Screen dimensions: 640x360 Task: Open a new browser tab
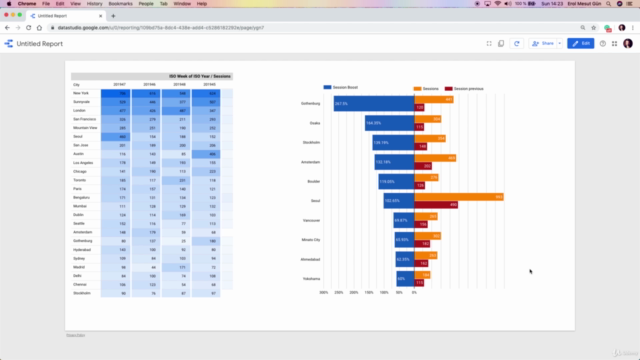click(x=113, y=16)
